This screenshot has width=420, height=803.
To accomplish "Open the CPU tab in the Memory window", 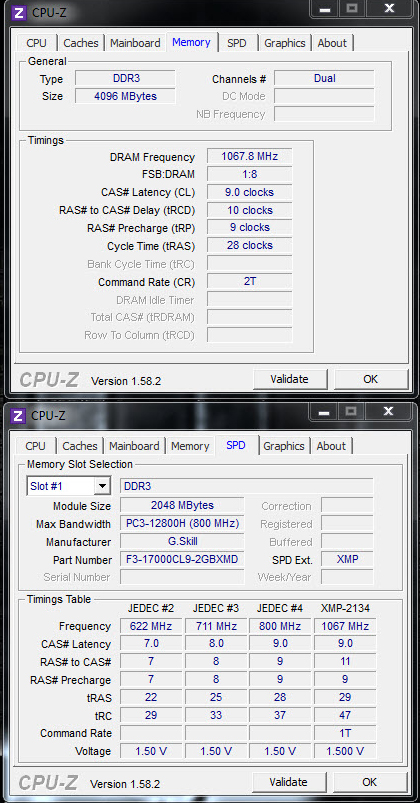I will [x=36, y=43].
